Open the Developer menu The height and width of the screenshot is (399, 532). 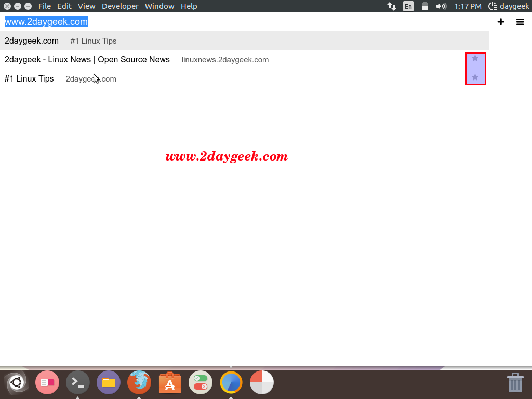(x=120, y=6)
